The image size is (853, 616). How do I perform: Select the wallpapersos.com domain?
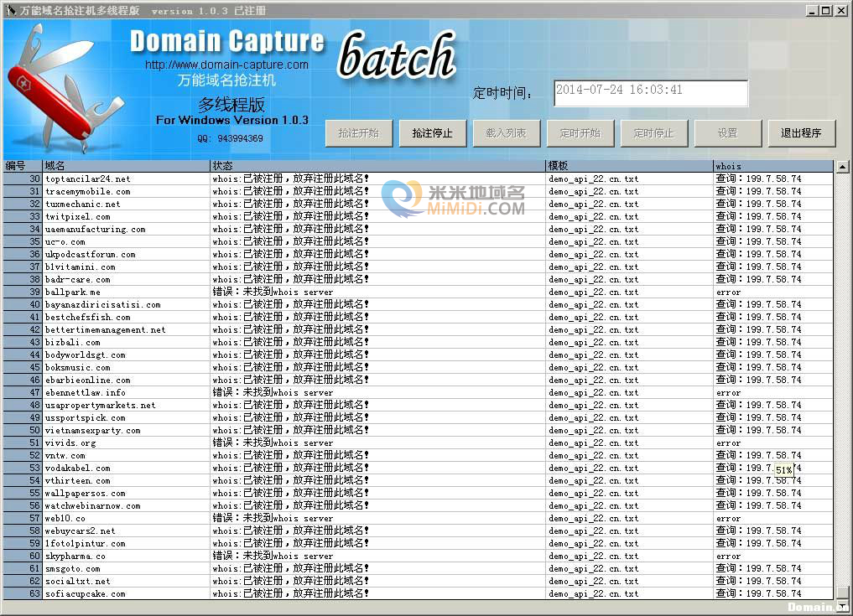(86, 493)
